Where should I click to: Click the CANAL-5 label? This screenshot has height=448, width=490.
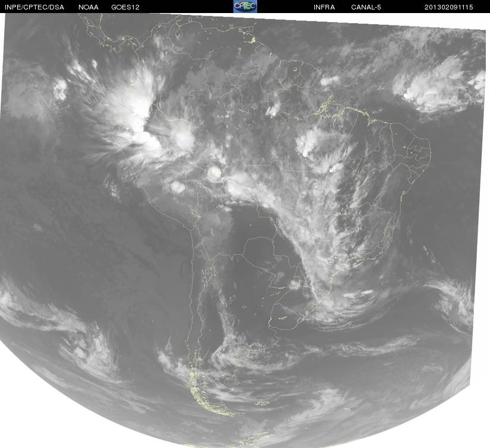pos(366,7)
